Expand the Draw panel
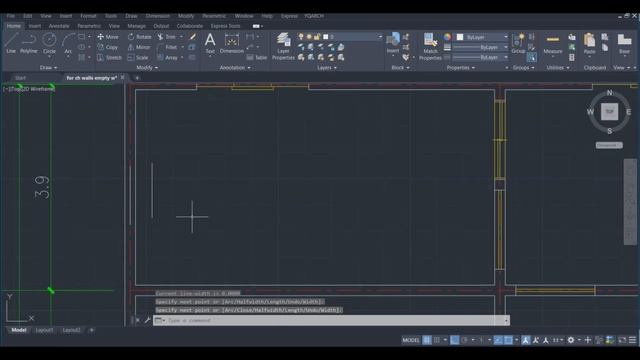640x360 pixels. [49, 68]
